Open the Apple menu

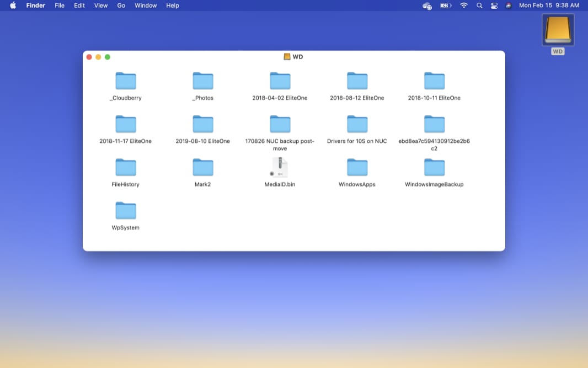point(13,6)
